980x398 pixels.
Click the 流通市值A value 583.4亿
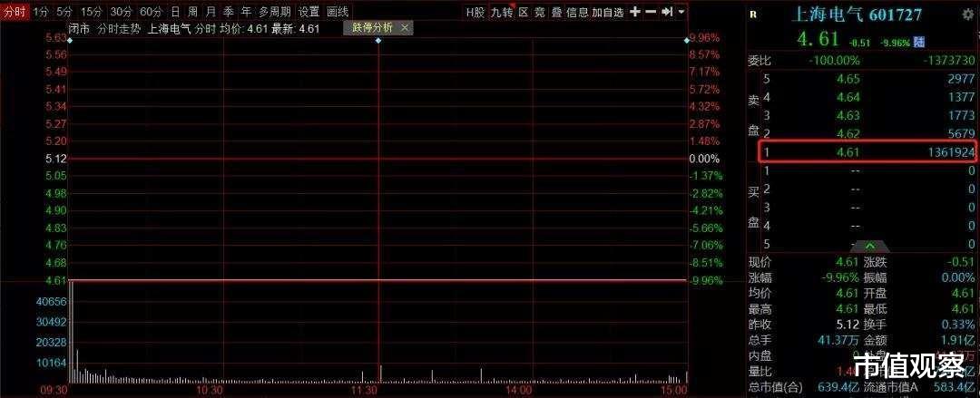point(956,387)
